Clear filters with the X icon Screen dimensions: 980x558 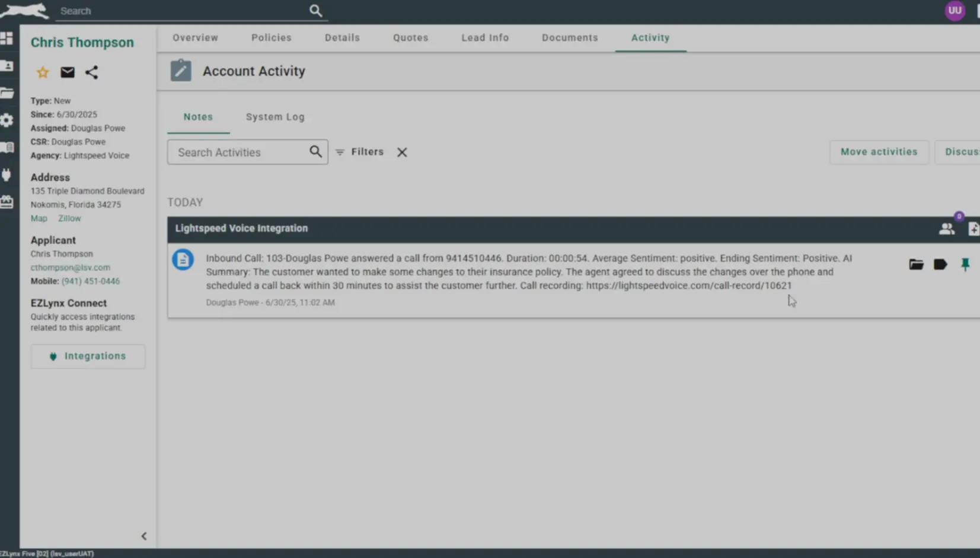coord(402,152)
